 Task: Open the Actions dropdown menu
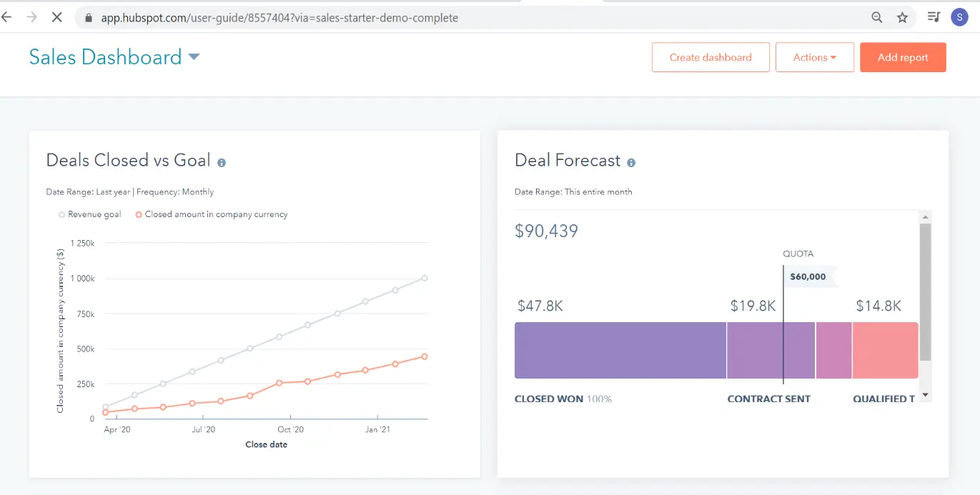click(x=814, y=56)
